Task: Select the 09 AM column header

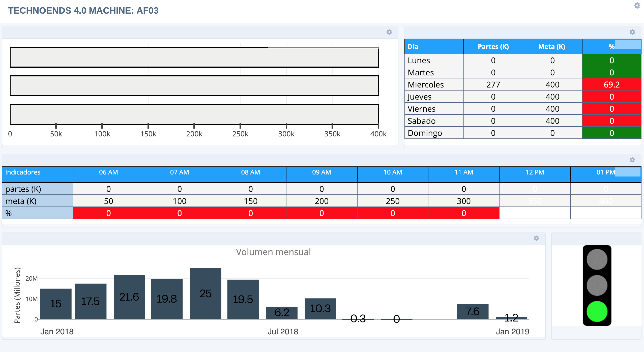Action: [321, 172]
